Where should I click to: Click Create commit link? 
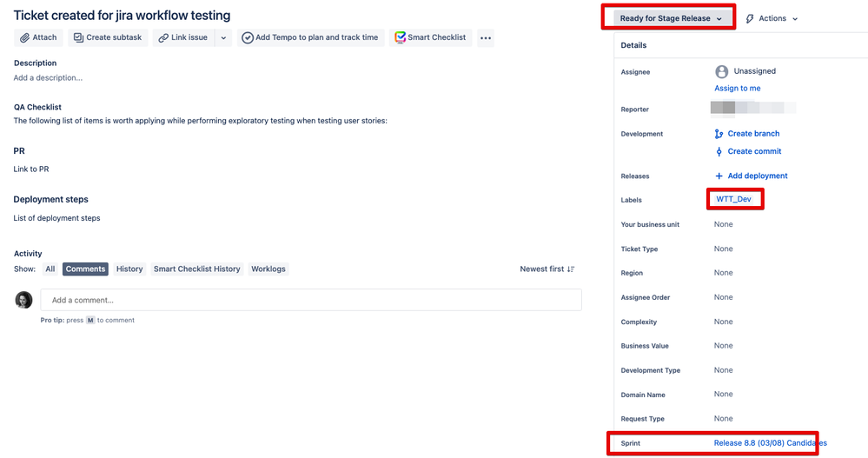754,151
